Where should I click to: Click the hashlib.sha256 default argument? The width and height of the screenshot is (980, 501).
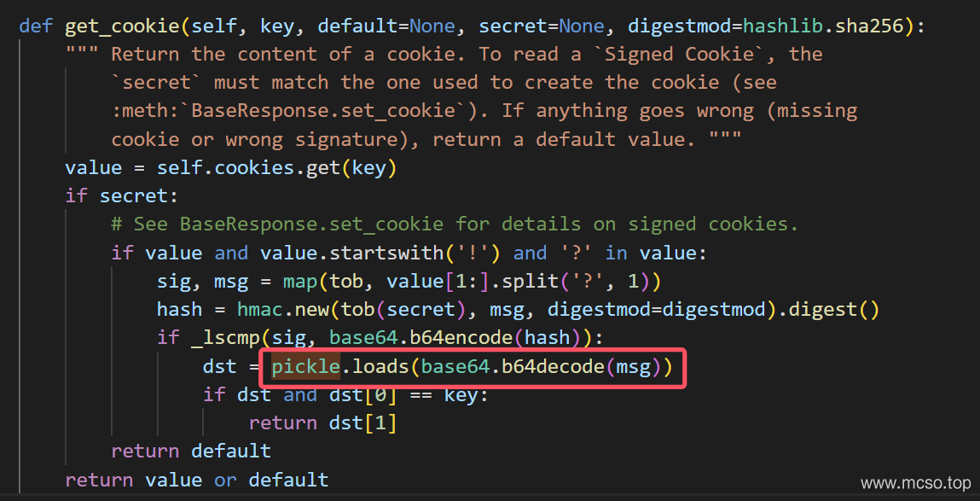click(x=824, y=26)
